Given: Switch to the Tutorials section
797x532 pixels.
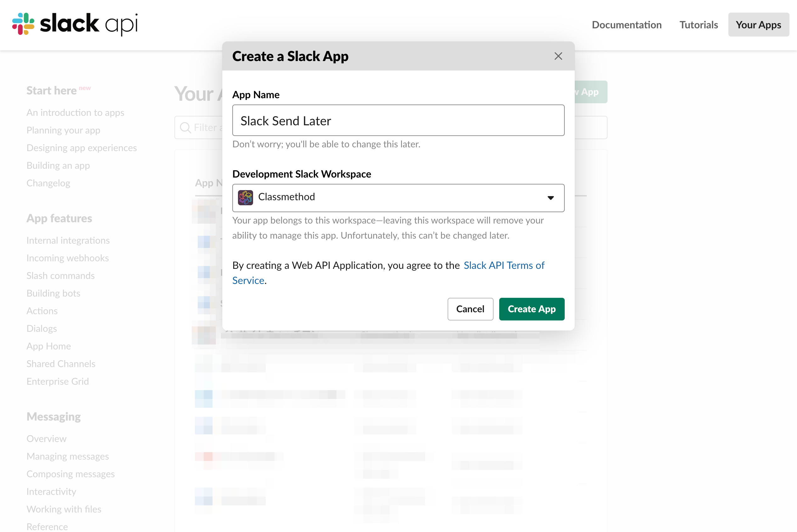Looking at the screenshot, I should pyautogui.click(x=698, y=25).
